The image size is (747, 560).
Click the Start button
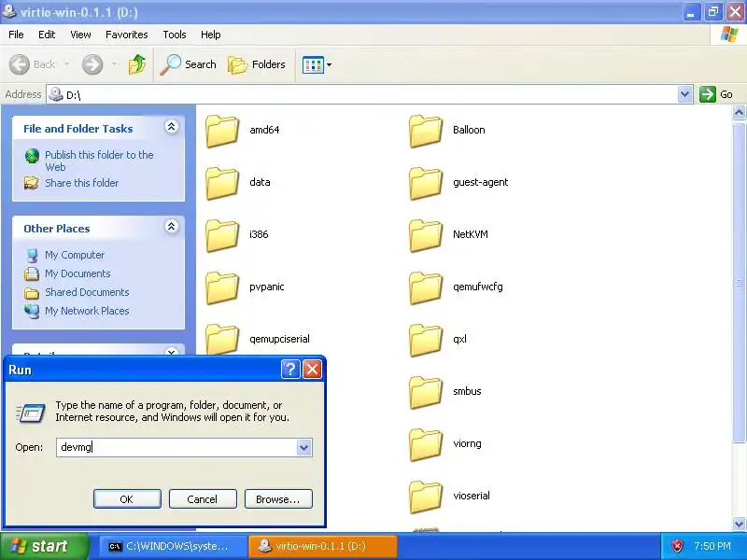(x=44, y=546)
